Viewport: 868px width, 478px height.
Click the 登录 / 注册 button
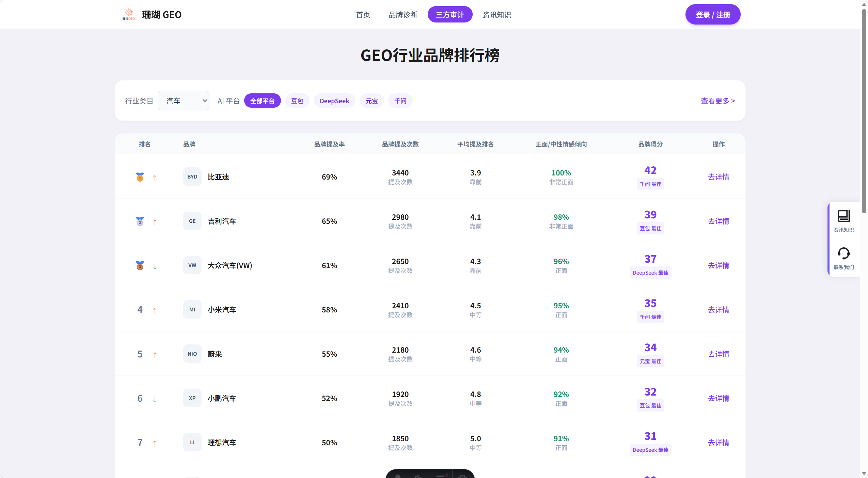[x=713, y=15]
